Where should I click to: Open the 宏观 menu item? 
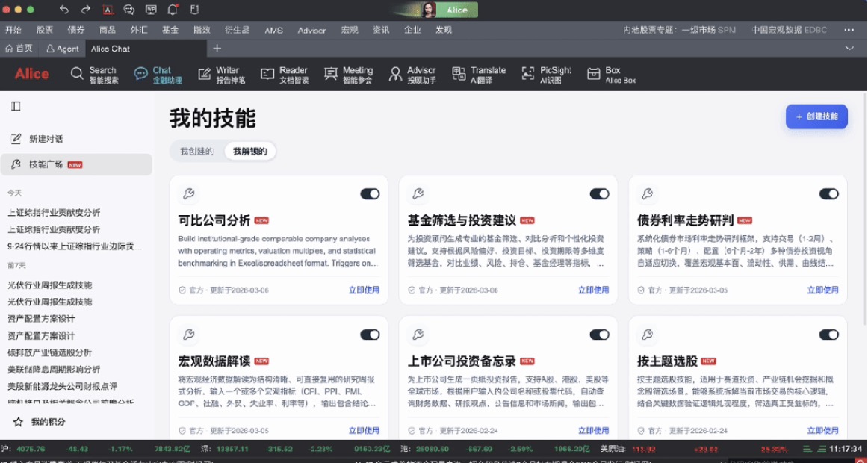(x=350, y=30)
